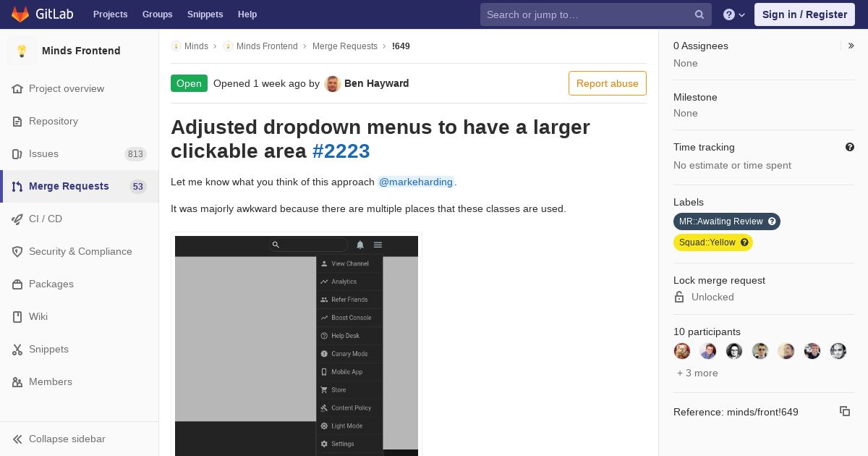Image resolution: width=868 pixels, height=456 pixels.
Task: Click Minds Frontend lightbulb project avatar
Action: coord(22,51)
